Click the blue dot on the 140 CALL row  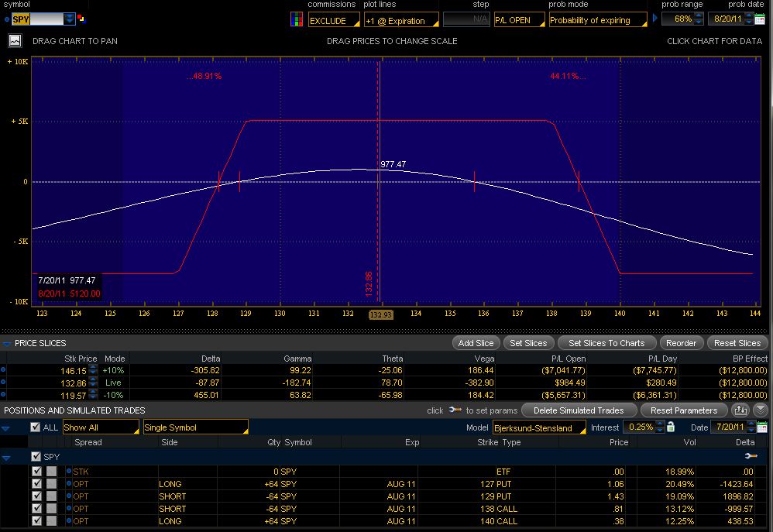(x=69, y=520)
